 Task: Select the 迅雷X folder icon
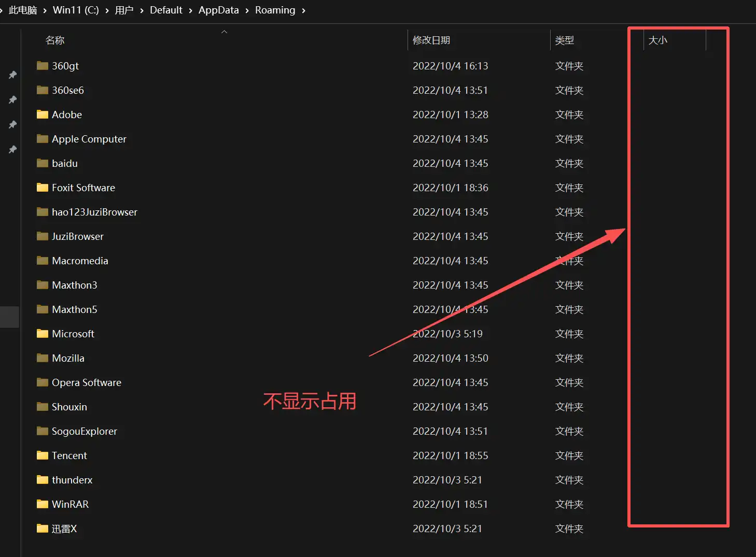click(x=43, y=529)
